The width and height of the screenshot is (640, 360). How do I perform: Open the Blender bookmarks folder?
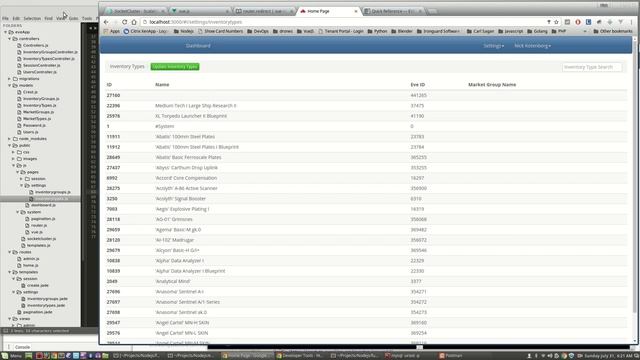coord(402,31)
